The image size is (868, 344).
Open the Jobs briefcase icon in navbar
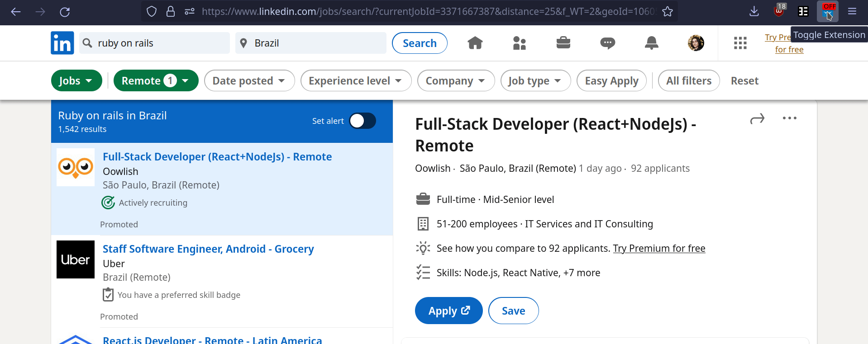[563, 43]
